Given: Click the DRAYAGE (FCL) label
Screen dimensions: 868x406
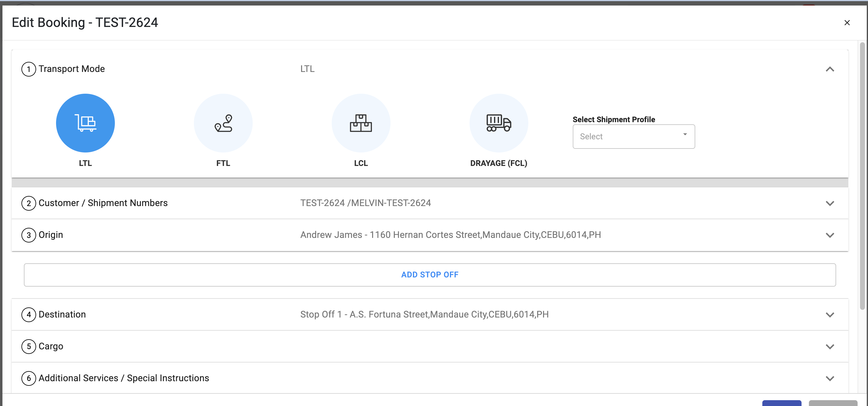Looking at the screenshot, I should coord(499,163).
